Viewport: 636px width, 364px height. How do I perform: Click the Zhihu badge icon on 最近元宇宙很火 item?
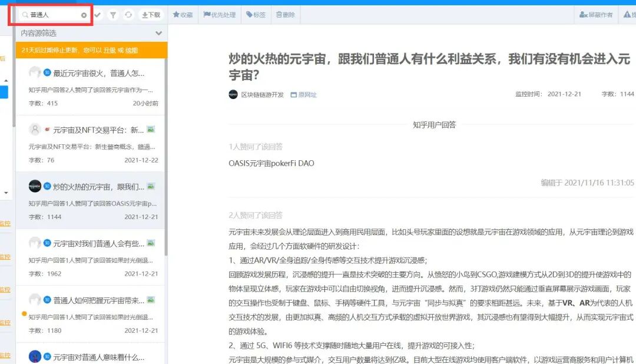[47, 72]
